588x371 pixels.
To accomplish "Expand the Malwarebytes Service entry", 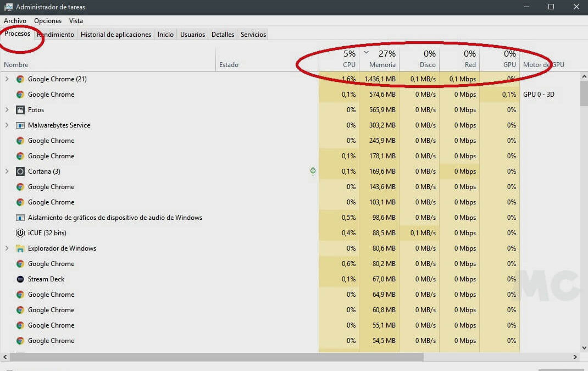I will pyautogui.click(x=7, y=125).
